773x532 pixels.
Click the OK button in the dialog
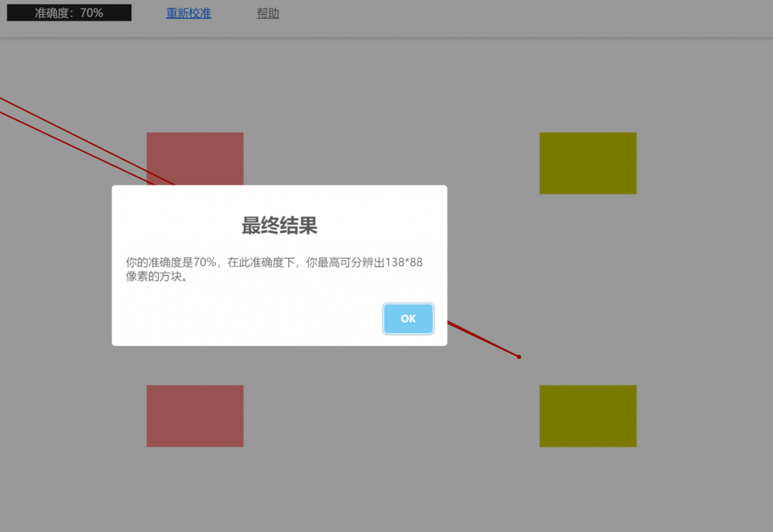tap(408, 318)
